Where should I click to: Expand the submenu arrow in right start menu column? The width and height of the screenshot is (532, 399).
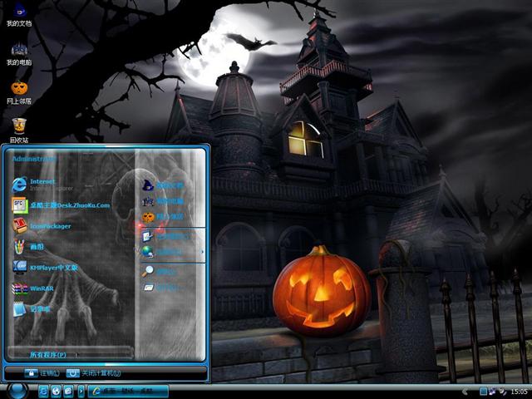click(x=202, y=252)
